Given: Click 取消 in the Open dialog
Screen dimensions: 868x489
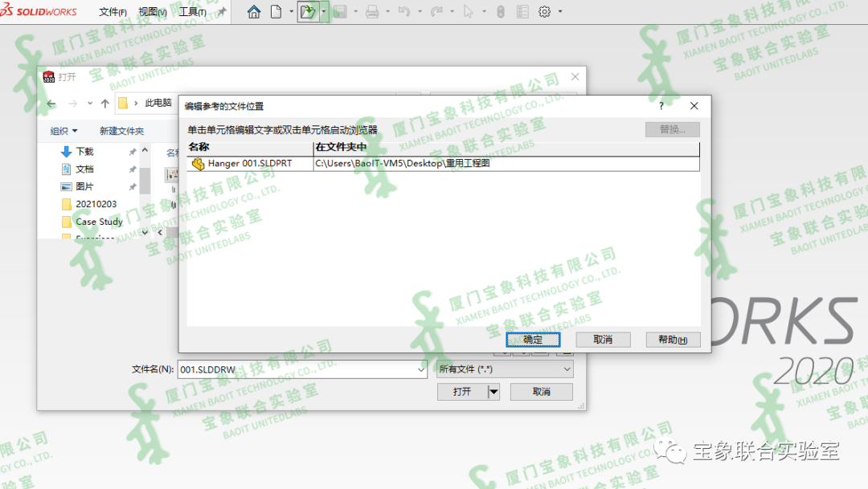Looking at the screenshot, I should pos(542,392).
